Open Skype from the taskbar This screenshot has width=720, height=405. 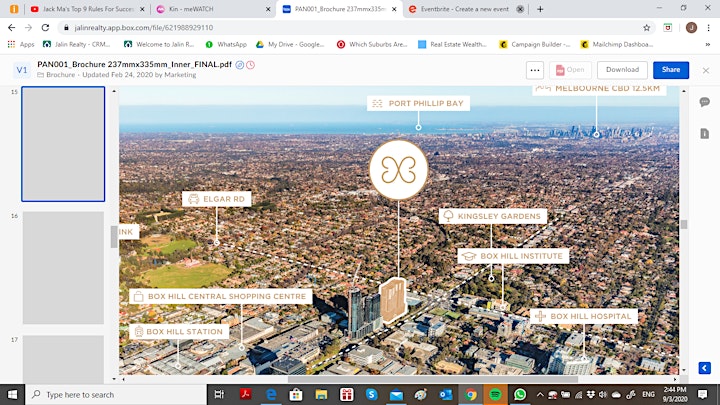click(x=371, y=394)
